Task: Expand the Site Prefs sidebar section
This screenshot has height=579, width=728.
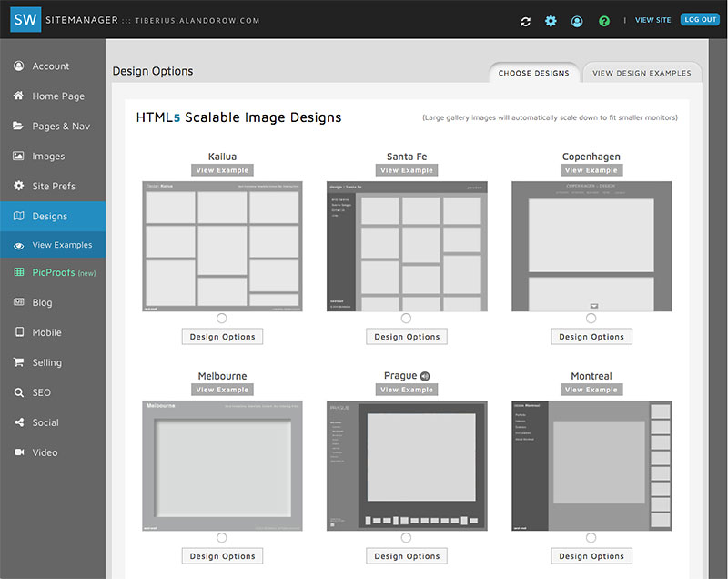Action: 53,187
